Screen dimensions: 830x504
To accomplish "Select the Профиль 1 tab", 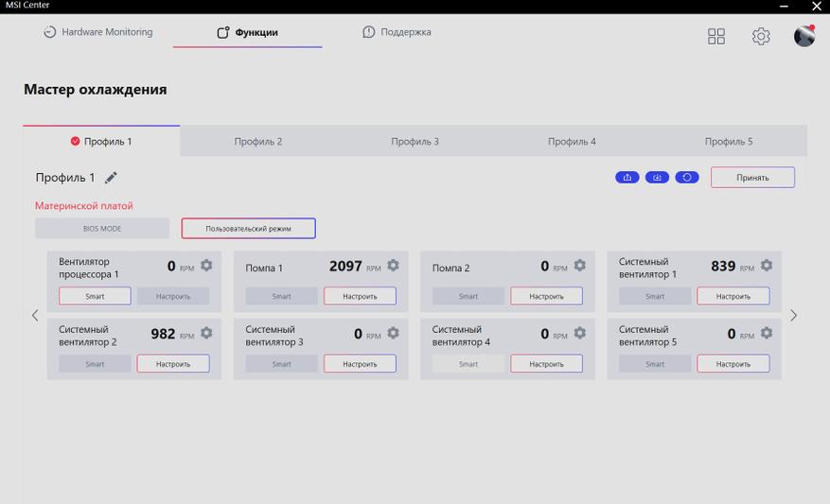I will [101, 141].
